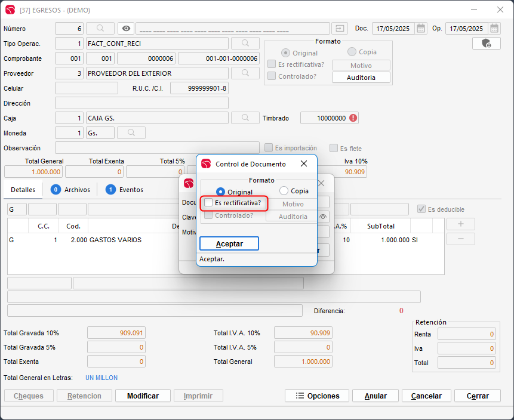Click the search icon next to Caja GS.
514x420 pixels.
(x=245, y=118)
